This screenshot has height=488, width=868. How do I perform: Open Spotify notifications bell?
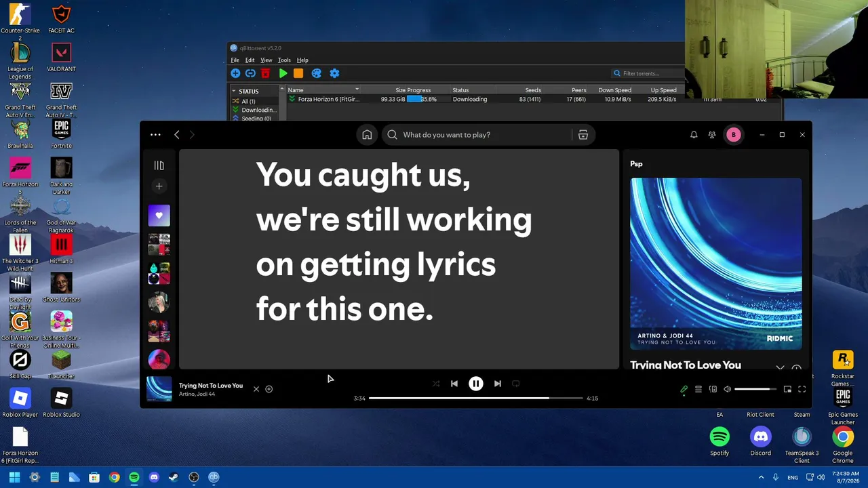point(694,135)
